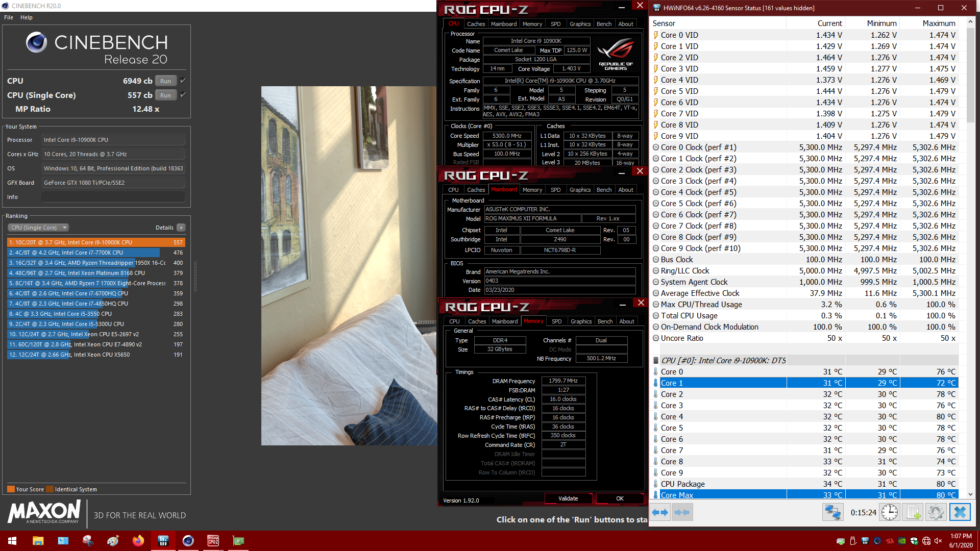
Task: Open Graphics tab in middle CPU-Z window
Action: [580, 190]
